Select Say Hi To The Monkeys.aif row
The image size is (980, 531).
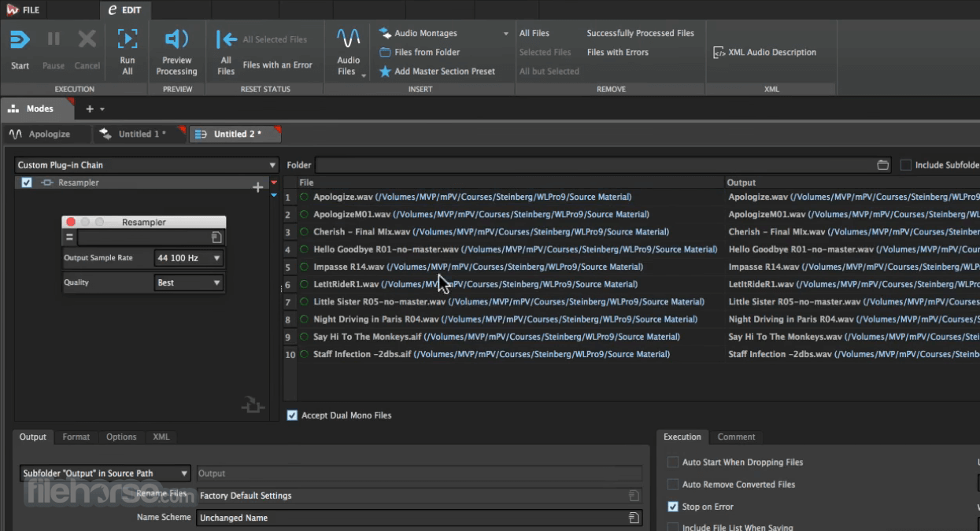[x=504, y=337]
